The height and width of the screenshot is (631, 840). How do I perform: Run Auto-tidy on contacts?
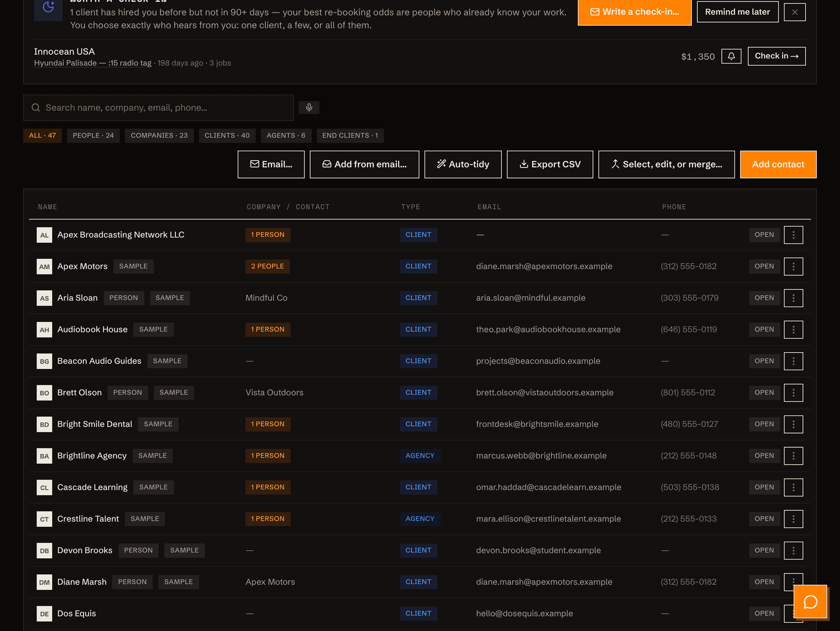tap(463, 164)
